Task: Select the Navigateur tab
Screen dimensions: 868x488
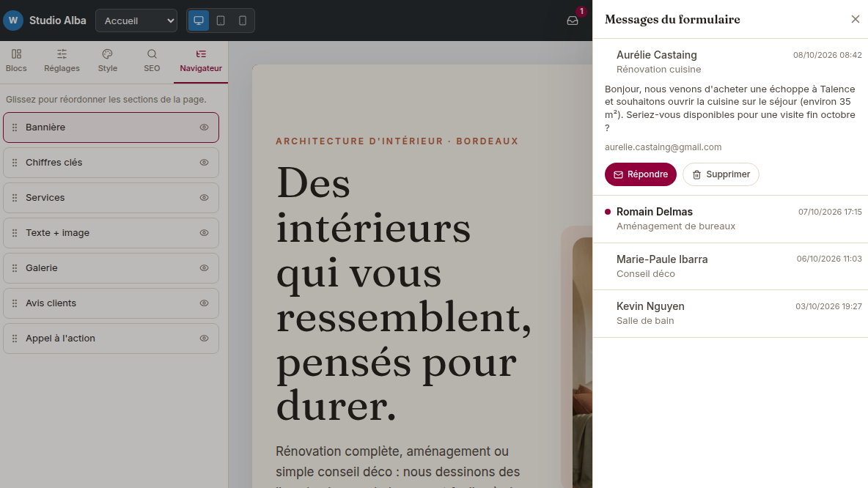Action: 201,62
